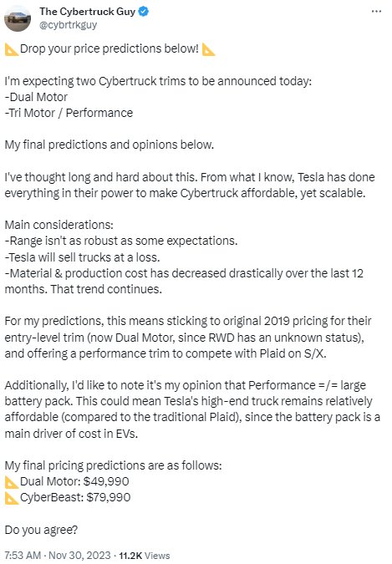Click the blue verified badge
This screenshot has width=392, height=564.
143,12
